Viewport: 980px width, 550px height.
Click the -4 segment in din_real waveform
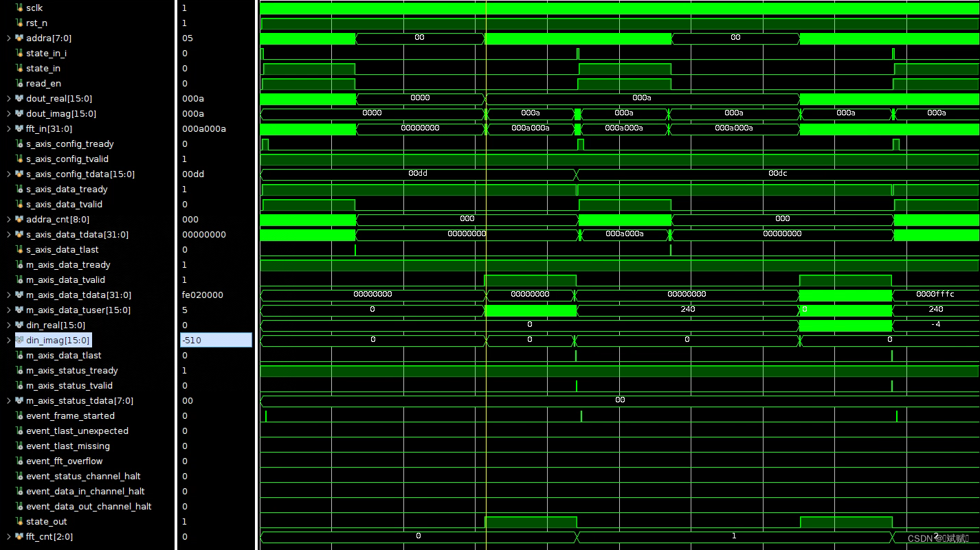pos(935,325)
